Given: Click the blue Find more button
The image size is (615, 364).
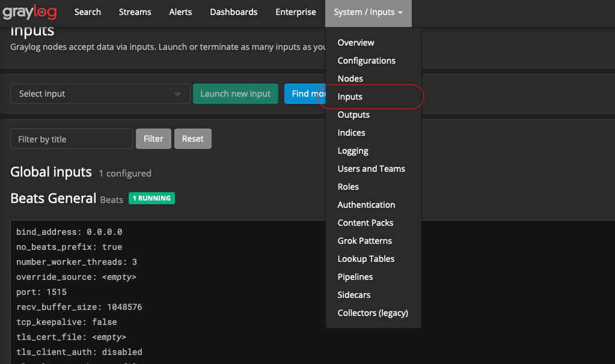Looking at the screenshot, I should point(305,94).
